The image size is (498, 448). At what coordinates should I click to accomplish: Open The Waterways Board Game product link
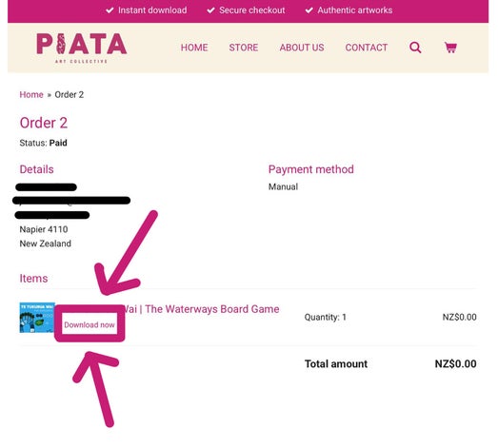point(201,309)
